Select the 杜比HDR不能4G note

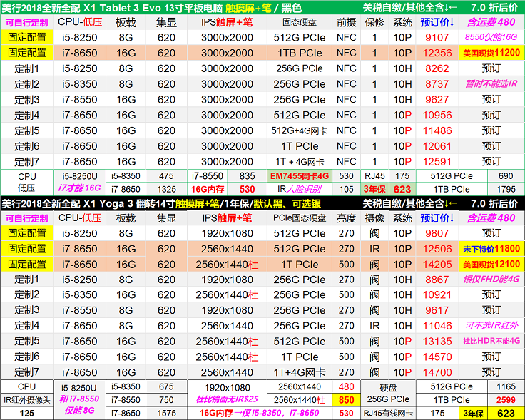point(491,342)
